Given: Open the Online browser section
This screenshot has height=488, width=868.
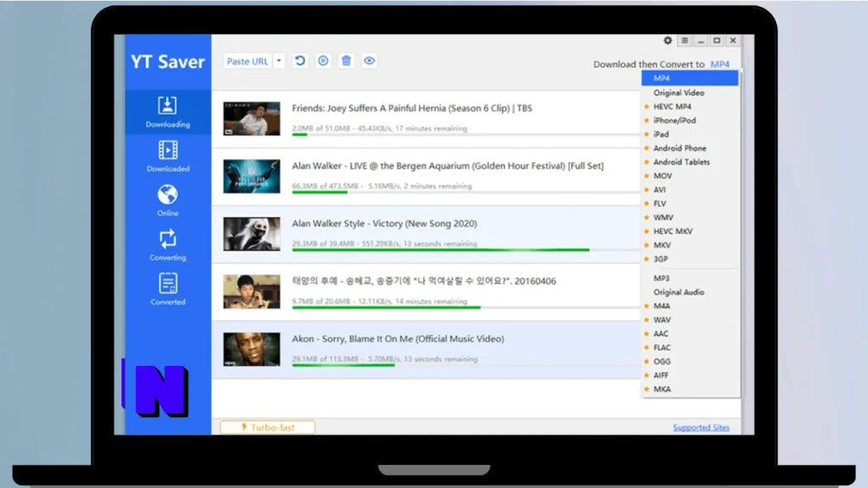Looking at the screenshot, I should (x=168, y=201).
